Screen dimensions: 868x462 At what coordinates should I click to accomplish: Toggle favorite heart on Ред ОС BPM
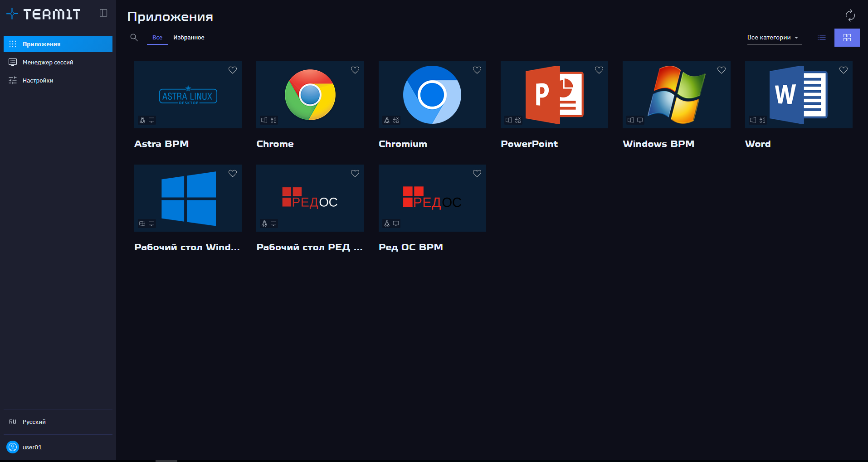477,173
